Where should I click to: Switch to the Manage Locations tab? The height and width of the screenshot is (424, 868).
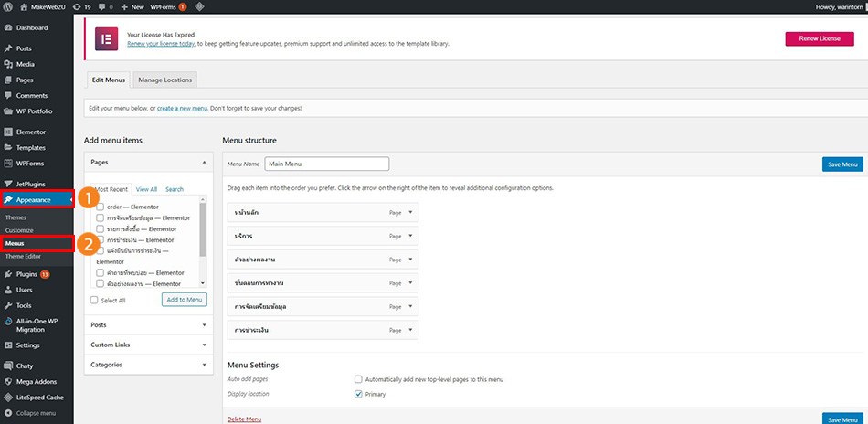(x=164, y=79)
